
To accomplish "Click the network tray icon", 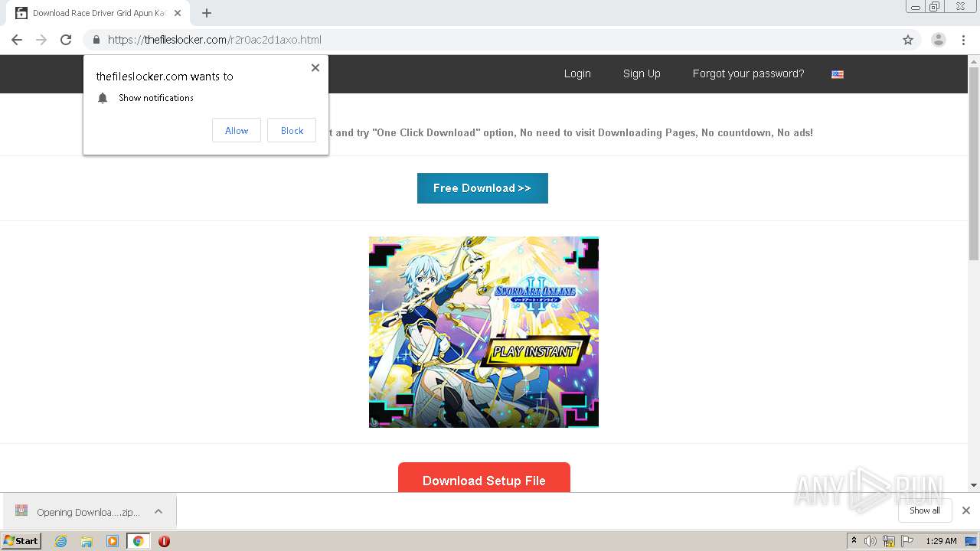I will [889, 541].
